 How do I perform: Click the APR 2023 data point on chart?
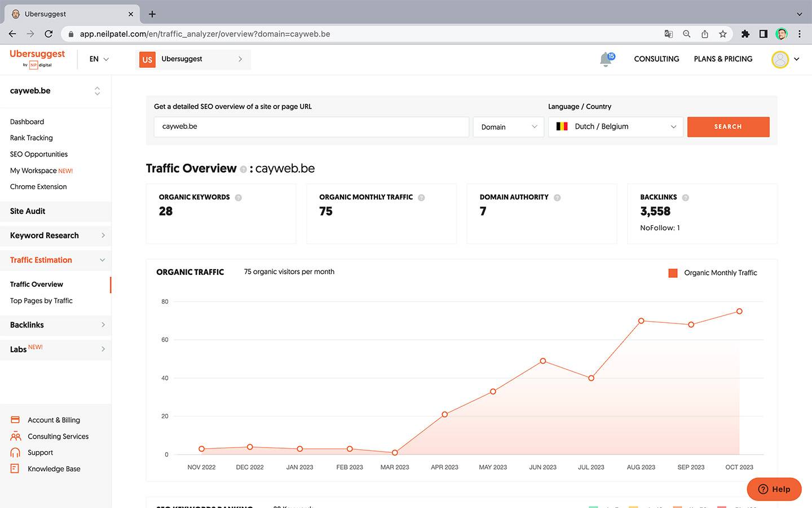coord(445,414)
